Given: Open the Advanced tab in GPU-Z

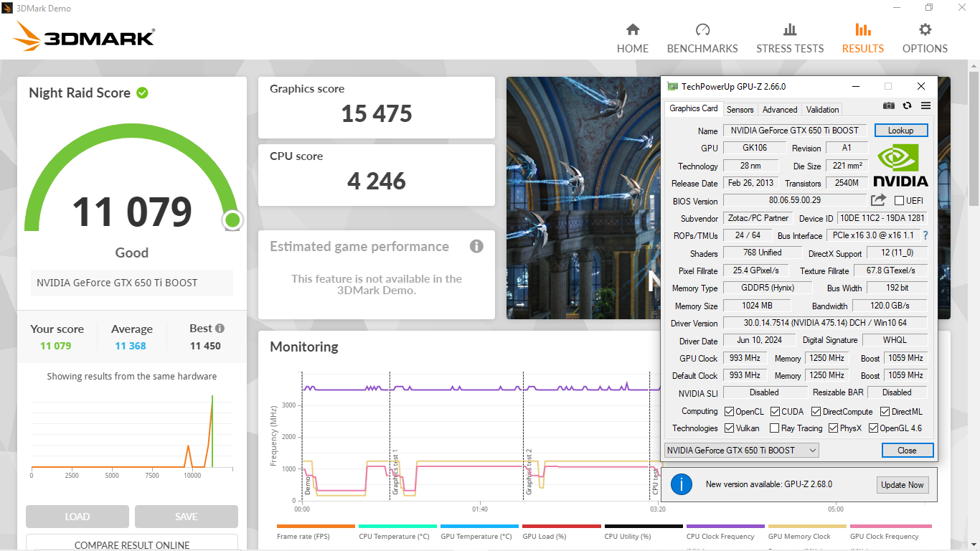Looking at the screenshot, I should 780,110.
